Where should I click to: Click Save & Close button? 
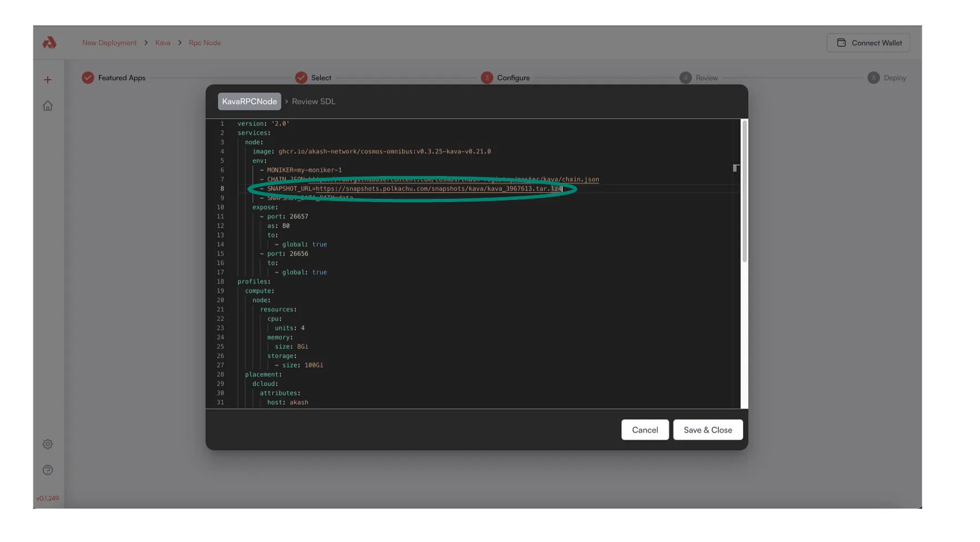pyautogui.click(x=707, y=430)
